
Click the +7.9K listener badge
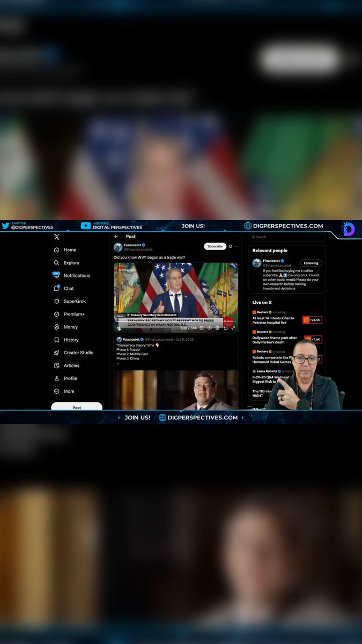coord(312,339)
